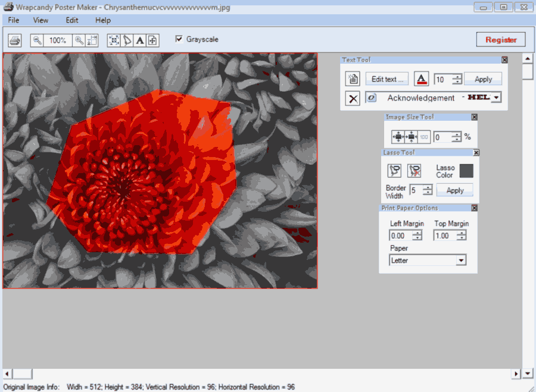Open the View menu
The height and width of the screenshot is (392, 536).
point(40,20)
